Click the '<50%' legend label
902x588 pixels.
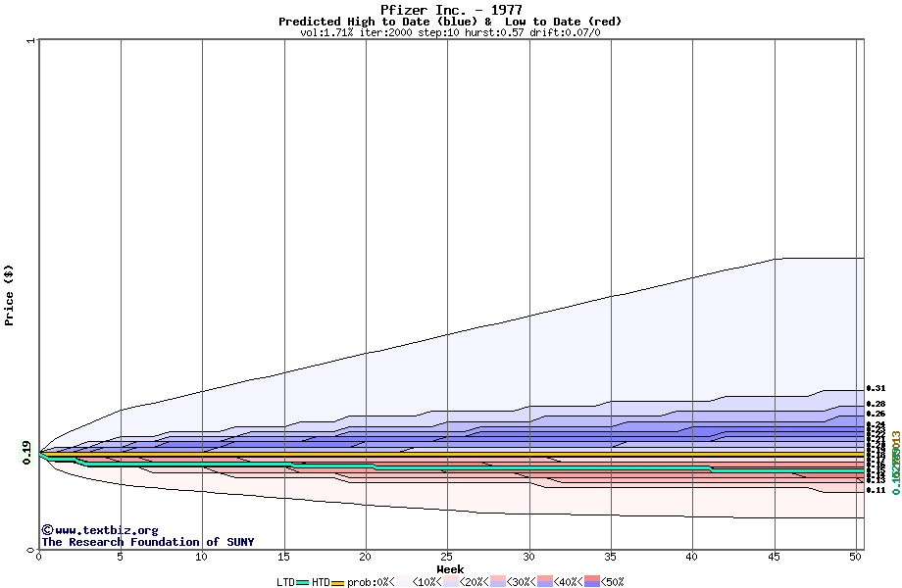coord(612,582)
